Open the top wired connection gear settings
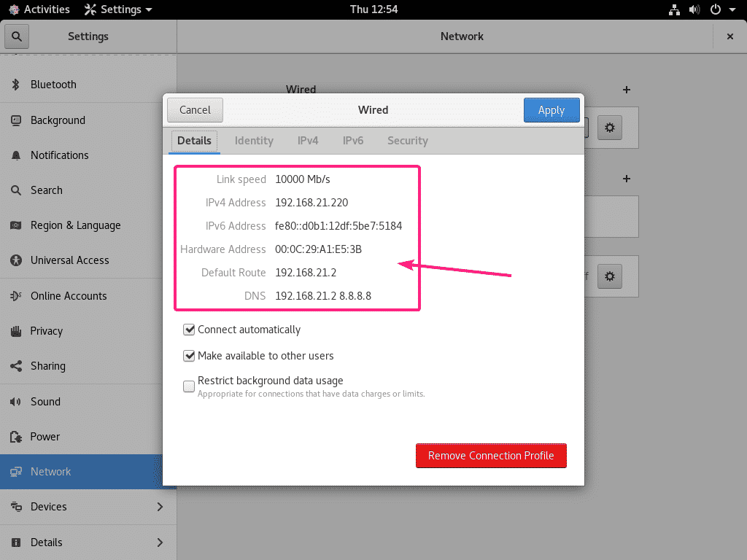Viewport: 747px width, 560px height. point(610,128)
